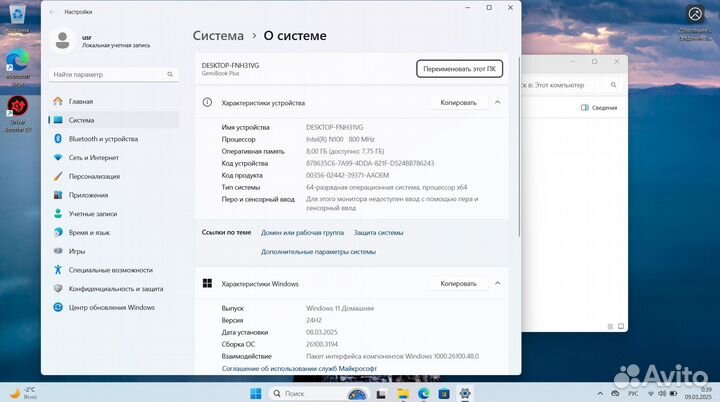
Task: Copy Windows specifications with Копировать
Action: [x=458, y=283]
